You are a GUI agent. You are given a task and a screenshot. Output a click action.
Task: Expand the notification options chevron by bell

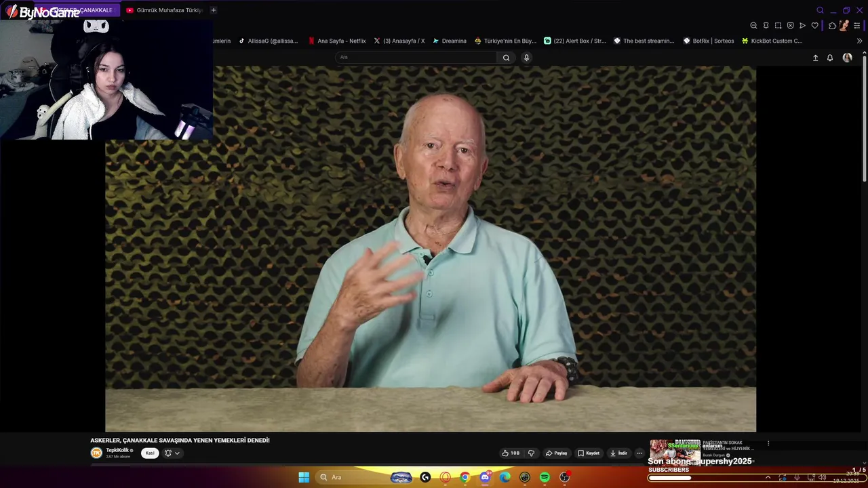177,453
